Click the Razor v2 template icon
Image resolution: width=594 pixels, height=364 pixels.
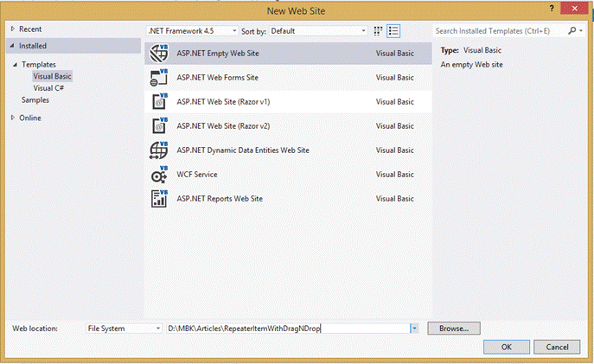[159, 125]
